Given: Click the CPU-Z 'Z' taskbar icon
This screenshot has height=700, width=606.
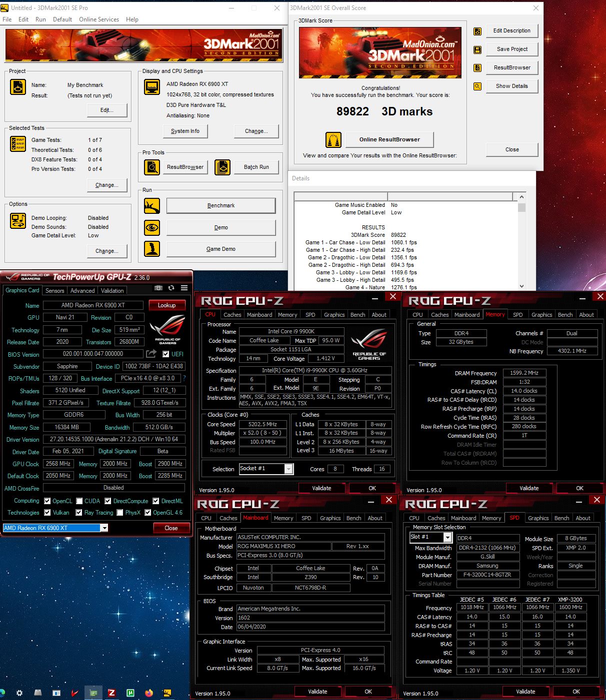Looking at the screenshot, I should click(112, 693).
